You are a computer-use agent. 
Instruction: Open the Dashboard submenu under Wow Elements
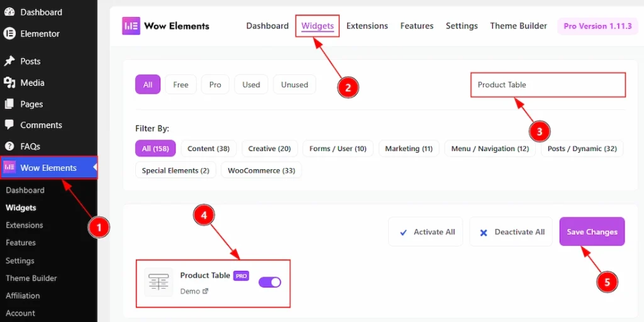[x=25, y=190]
